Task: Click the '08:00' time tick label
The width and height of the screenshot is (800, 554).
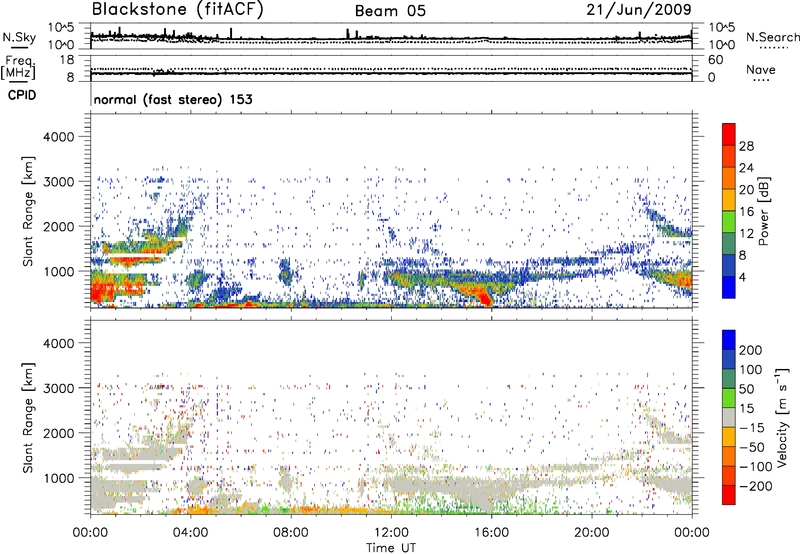Action: click(291, 533)
